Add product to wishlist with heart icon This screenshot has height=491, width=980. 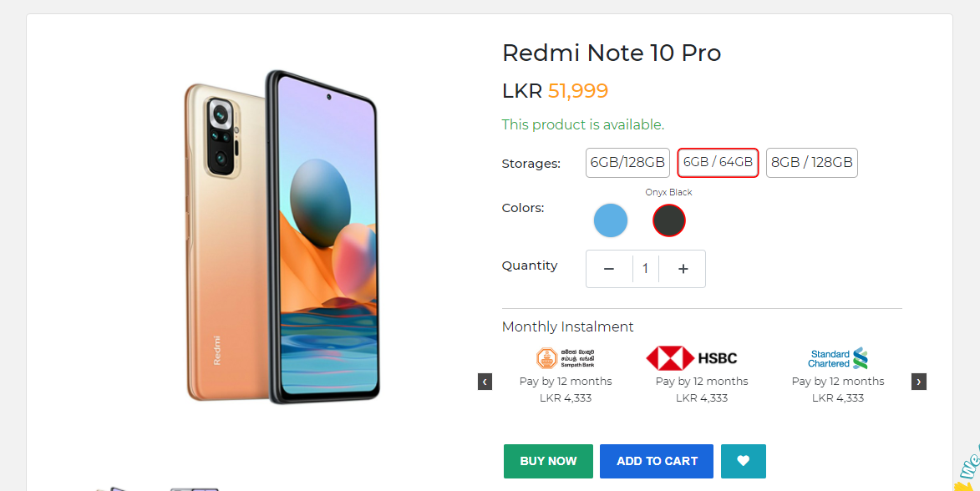point(743,461)
